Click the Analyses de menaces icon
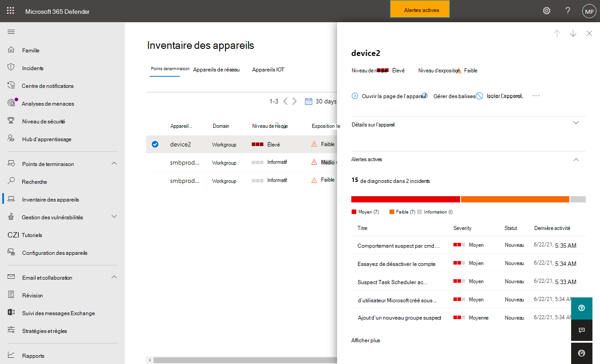This screenshot has height=364, width=600. (x=12, y=103)
